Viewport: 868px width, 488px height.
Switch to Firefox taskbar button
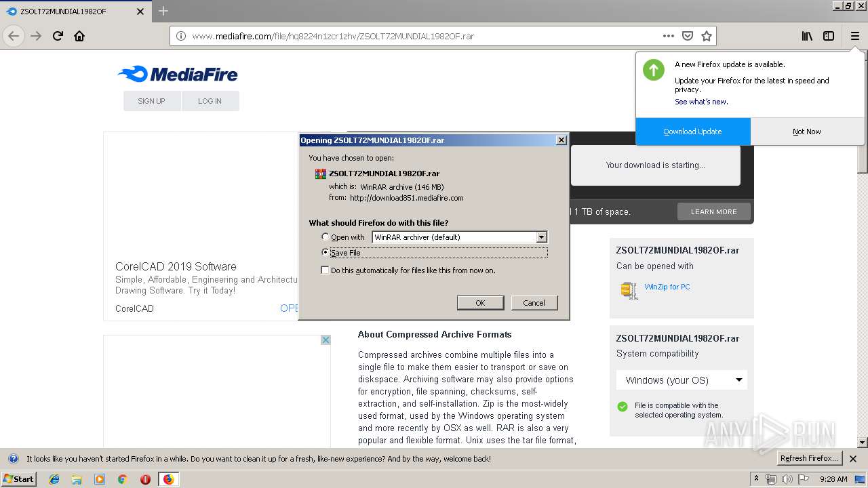point(168,479)
